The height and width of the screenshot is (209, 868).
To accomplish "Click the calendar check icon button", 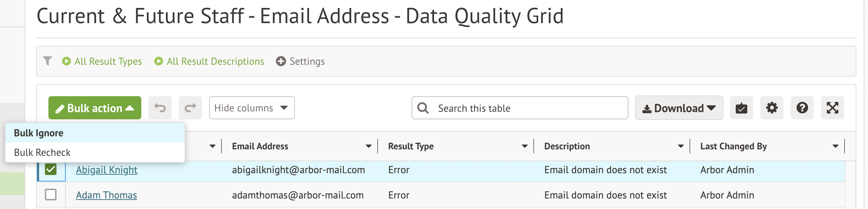I will click(x=741, y=108).
